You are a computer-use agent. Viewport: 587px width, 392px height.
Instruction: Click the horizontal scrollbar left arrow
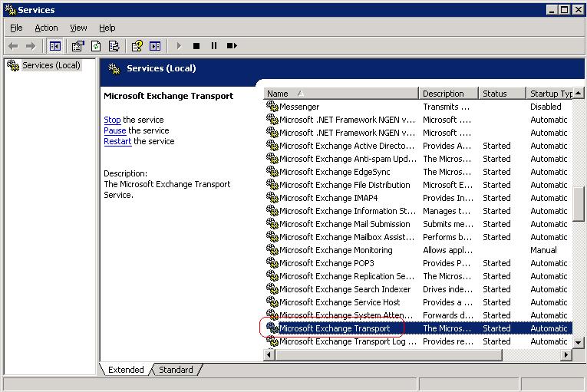tap(269, 354)
